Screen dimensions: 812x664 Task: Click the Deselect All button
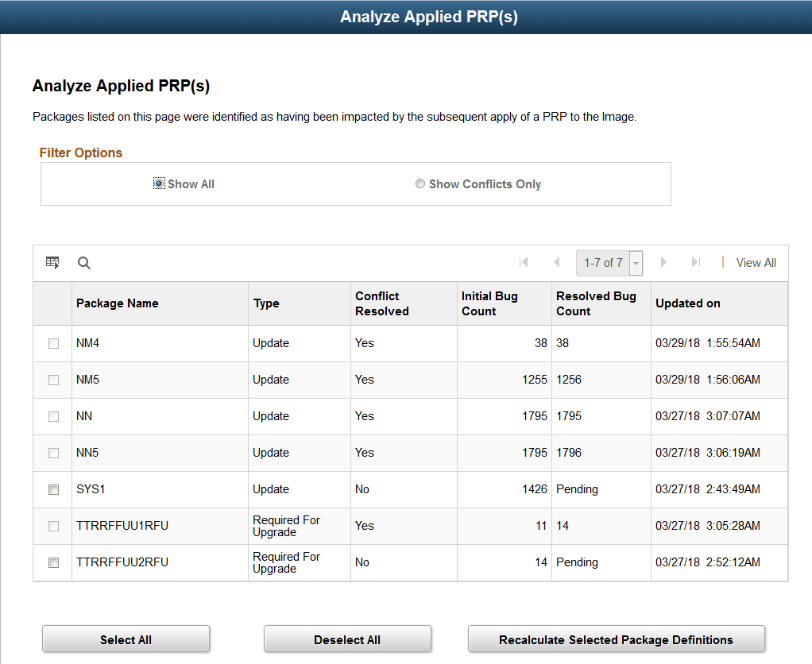click(347, 639)
